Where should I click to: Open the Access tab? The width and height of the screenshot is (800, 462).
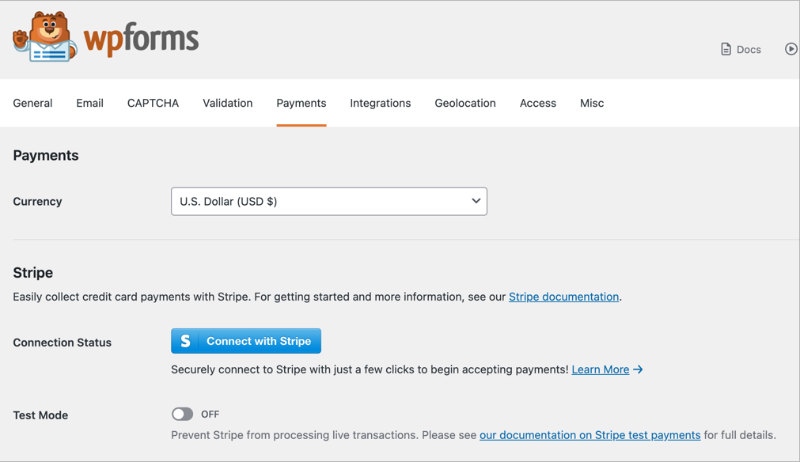tap(538, 103)
